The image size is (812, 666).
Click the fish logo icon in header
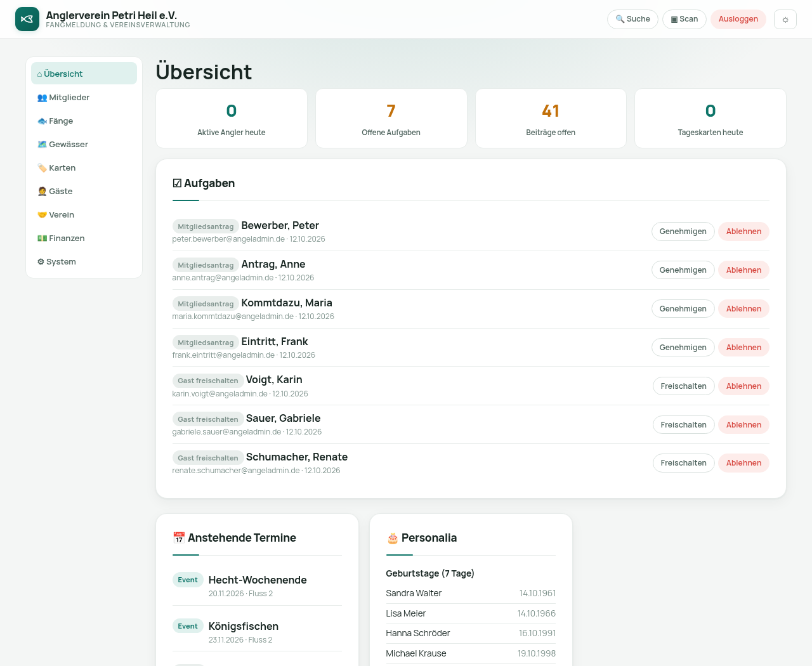[27, 19]
